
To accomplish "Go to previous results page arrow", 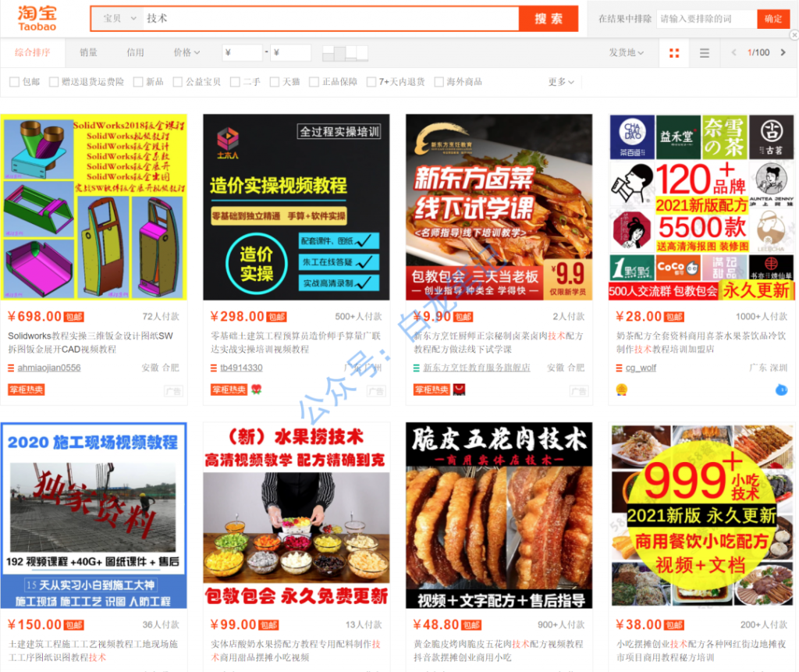I will point(733,52).
